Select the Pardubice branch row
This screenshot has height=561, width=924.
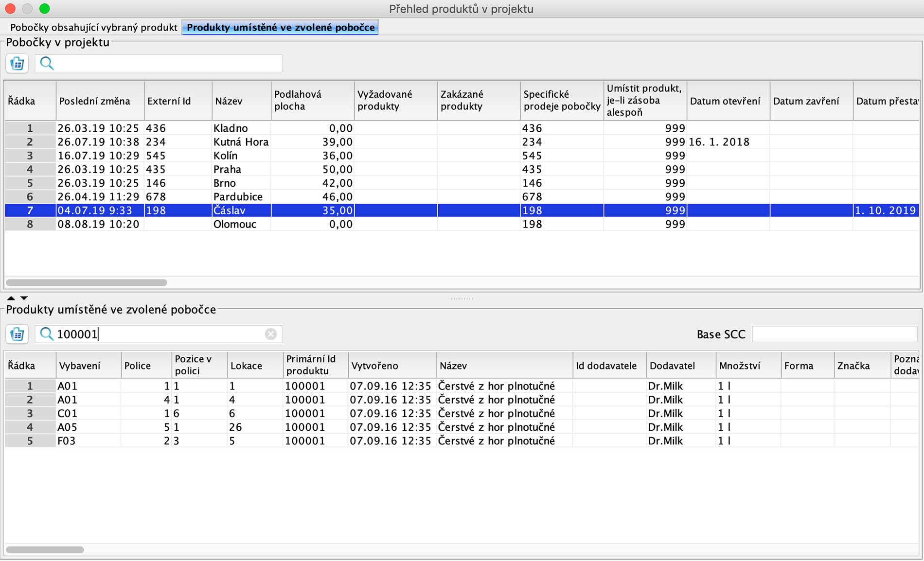pos(238,197)
